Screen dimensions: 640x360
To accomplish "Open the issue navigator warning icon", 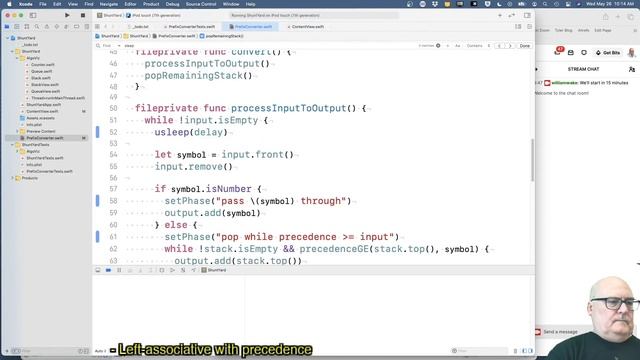I will coord(47,27).
